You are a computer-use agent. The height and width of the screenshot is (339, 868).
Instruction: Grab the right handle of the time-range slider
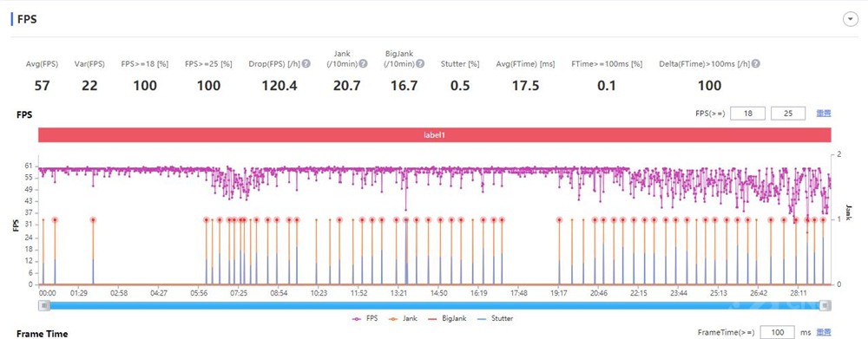coord(825,305)
